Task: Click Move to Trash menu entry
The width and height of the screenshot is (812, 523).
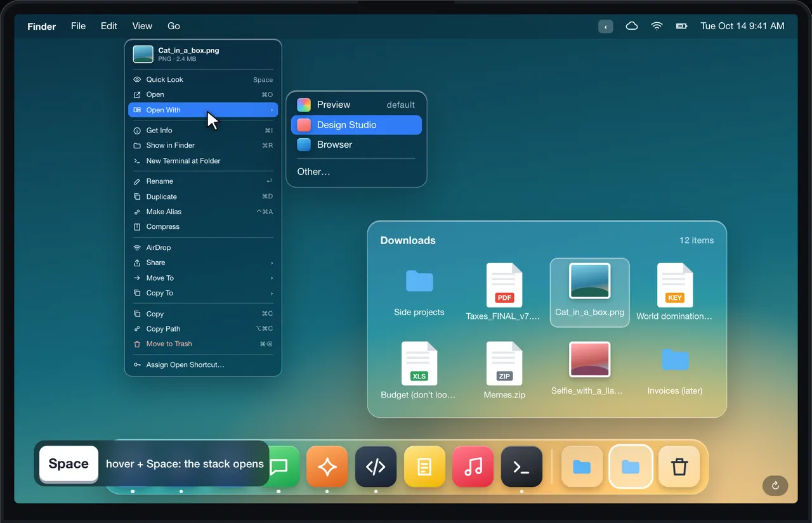Action: [203, 344]
